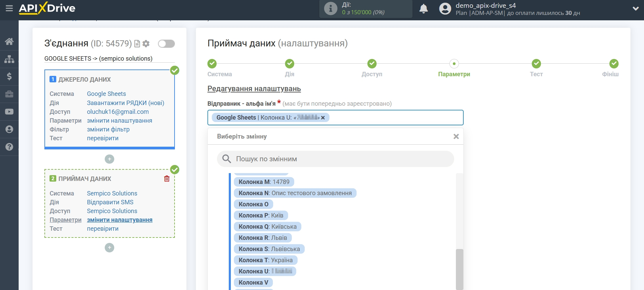
Task: Open the connections sitemap sidebar icon
Action: coord(9,59)
